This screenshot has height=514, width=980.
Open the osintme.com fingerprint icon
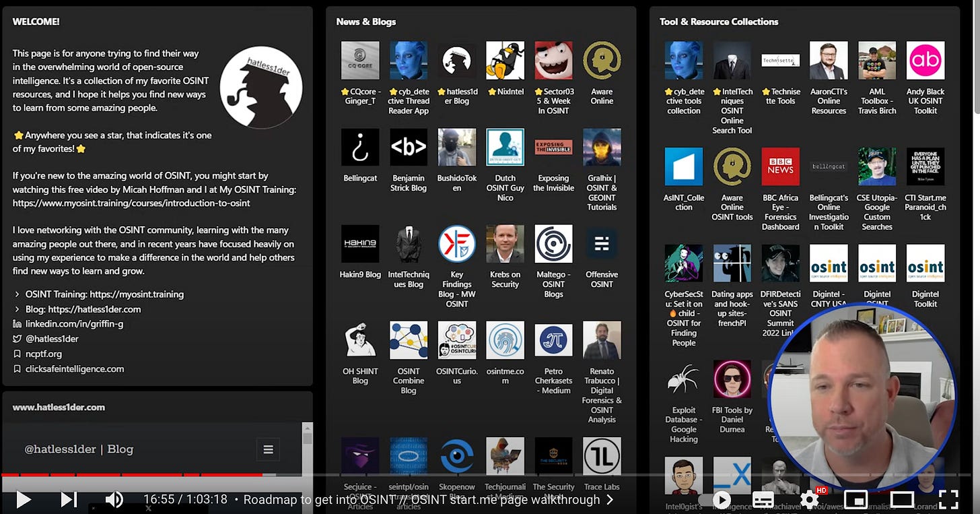pyautogui.click(x=505, y=340)
